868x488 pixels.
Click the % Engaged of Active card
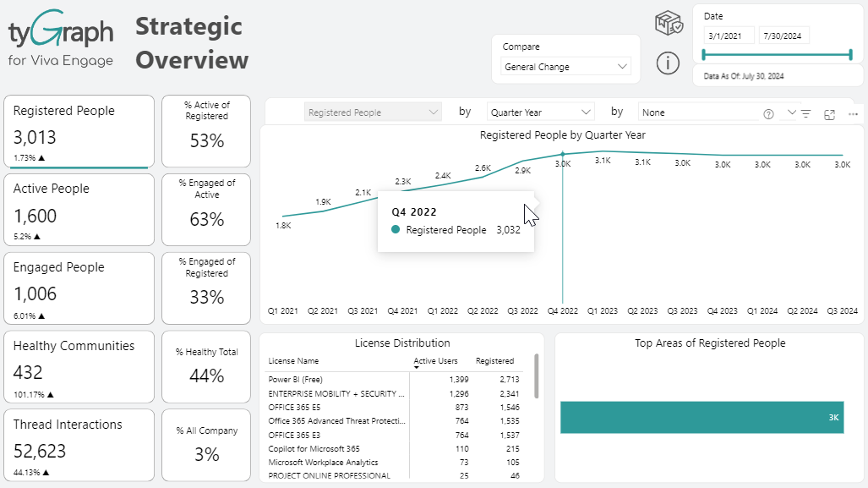(x=206, y=210)
